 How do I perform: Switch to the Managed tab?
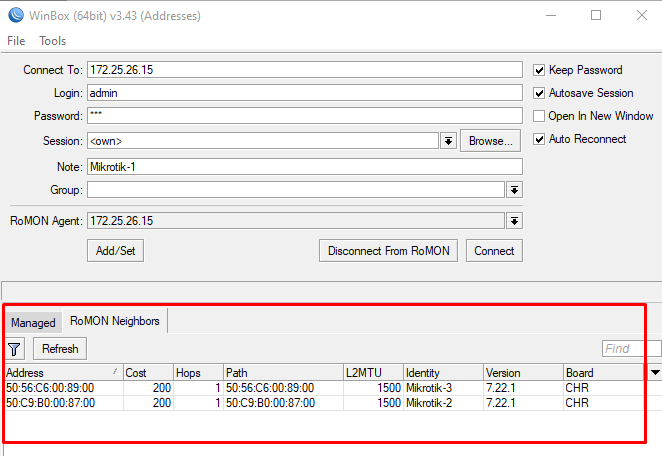(x=33, y=323)
